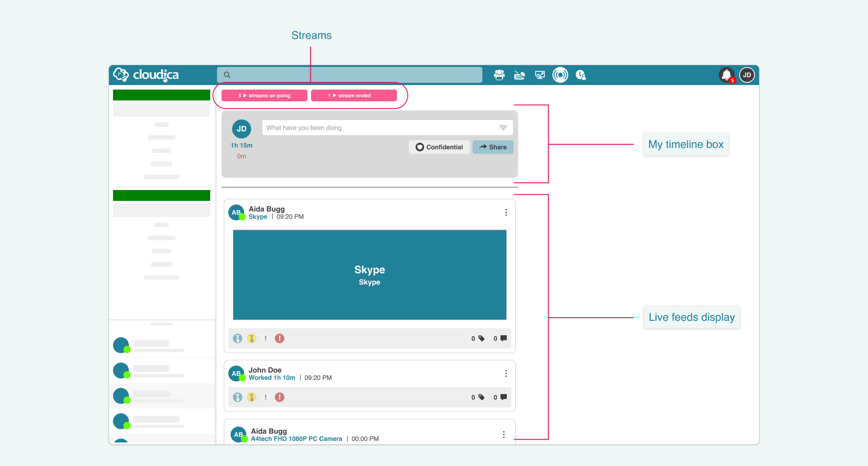
Task: Open tags on John Doe's post
Action: [478, 397]
